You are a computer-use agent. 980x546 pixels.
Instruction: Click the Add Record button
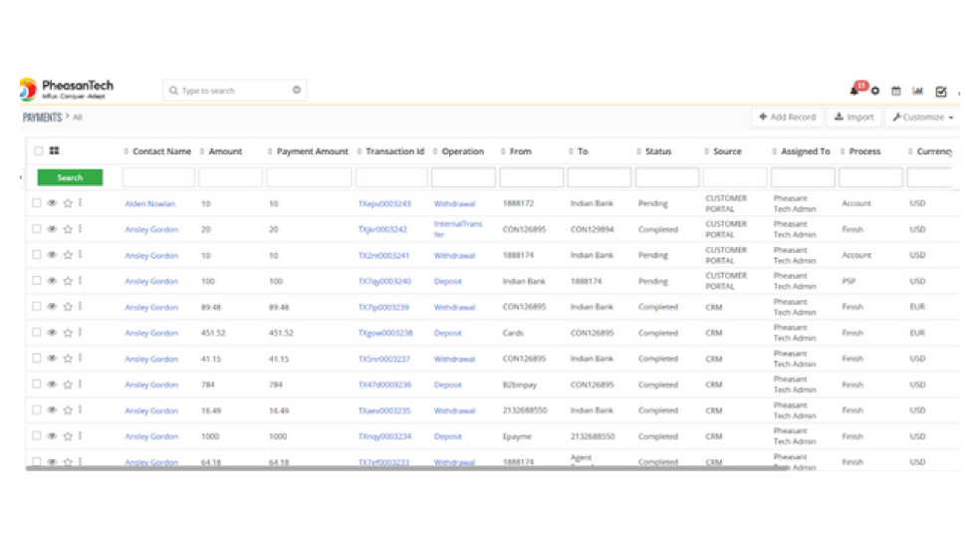coord(787,118)
